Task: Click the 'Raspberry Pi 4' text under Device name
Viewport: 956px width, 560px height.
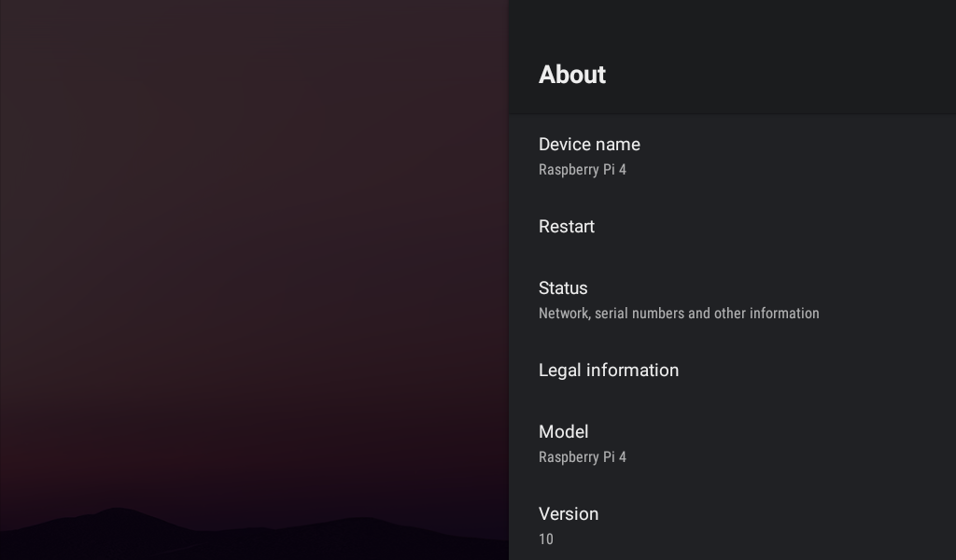Action: point(583,170)
